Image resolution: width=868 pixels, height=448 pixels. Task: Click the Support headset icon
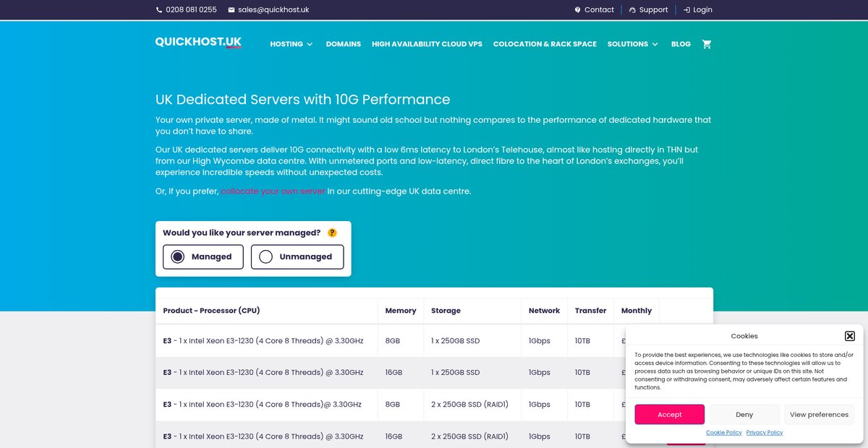click(633, 10)
